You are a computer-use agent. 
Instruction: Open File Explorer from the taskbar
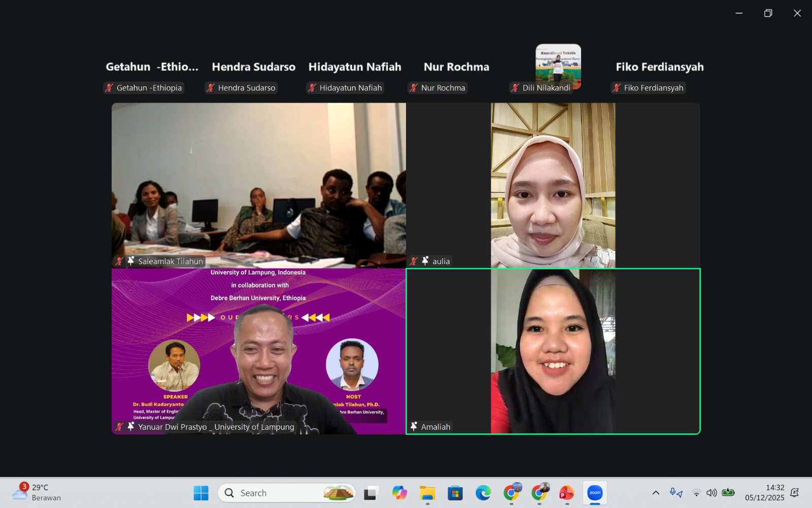(x=427, y=493)
